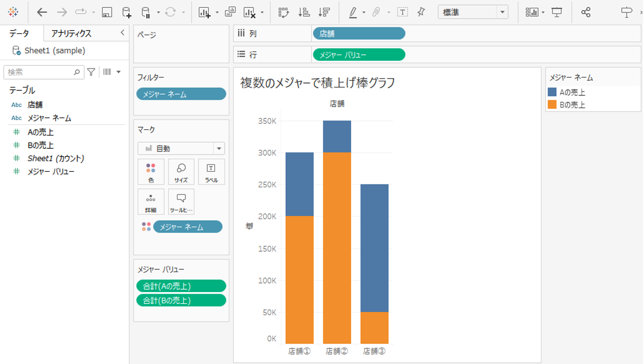Click the ツールヒント tooltip marks button
Viewport: 643px width, 364px height.
tap(181, 202)
